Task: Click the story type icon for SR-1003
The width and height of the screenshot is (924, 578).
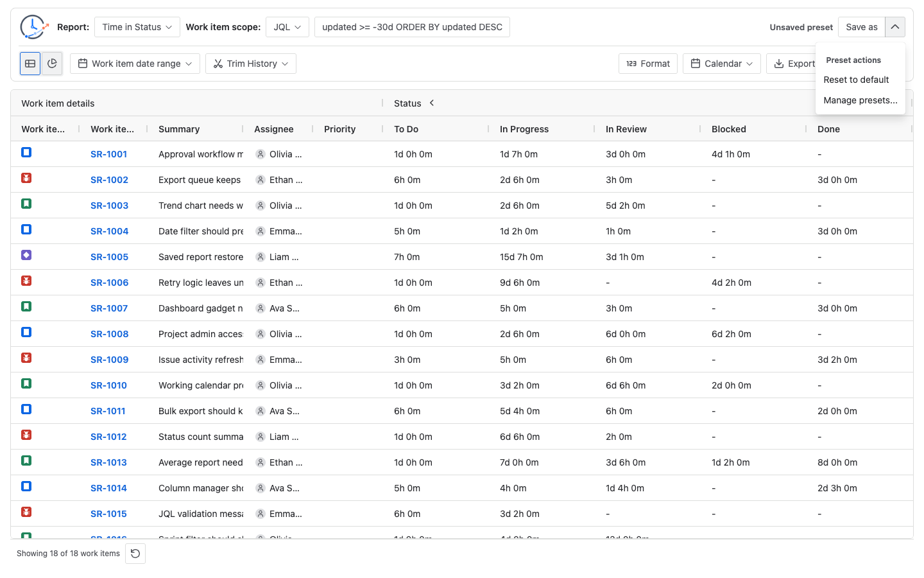Action: click(26, 204)
